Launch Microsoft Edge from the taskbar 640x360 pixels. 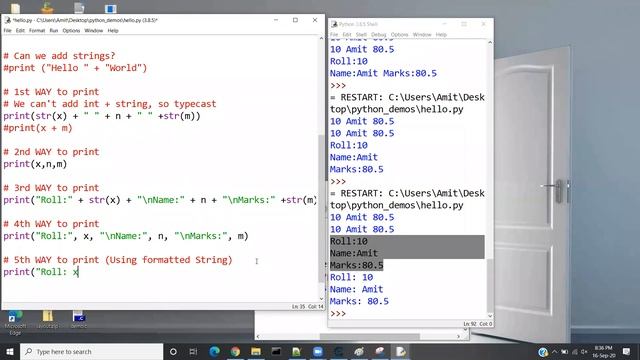[x=214, y=351]
